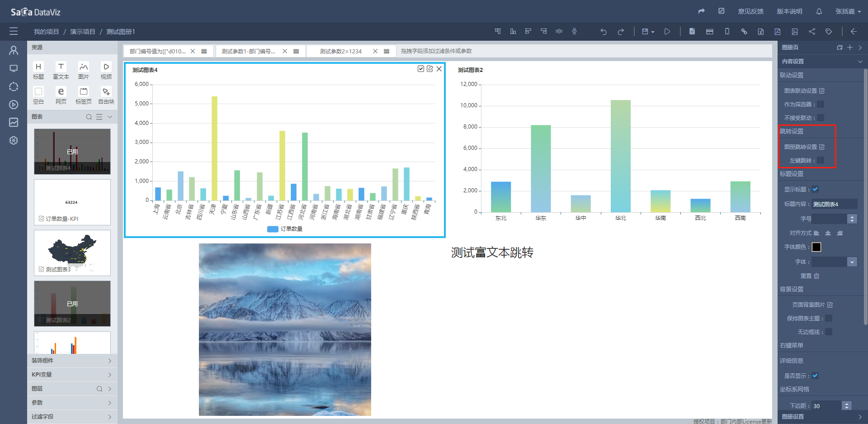
Task: Click the align bottom edges icon
Action: point(513,31)
